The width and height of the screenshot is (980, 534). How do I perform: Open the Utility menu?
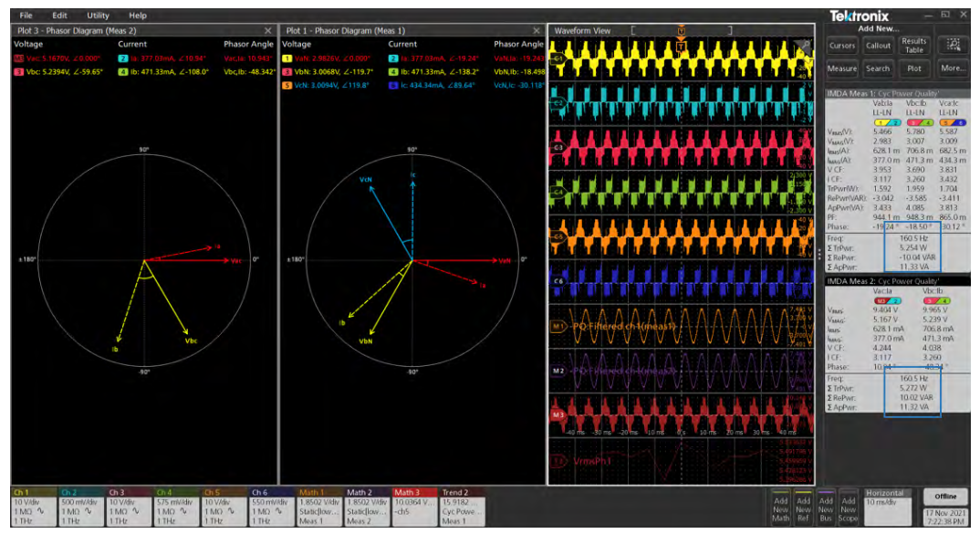click(98, 16)
